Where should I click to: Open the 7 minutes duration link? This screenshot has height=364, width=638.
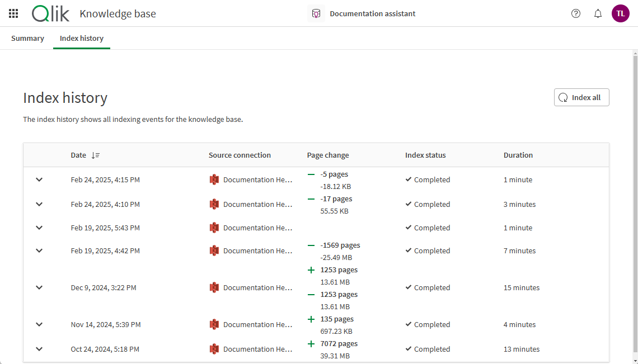coord(519,250)
